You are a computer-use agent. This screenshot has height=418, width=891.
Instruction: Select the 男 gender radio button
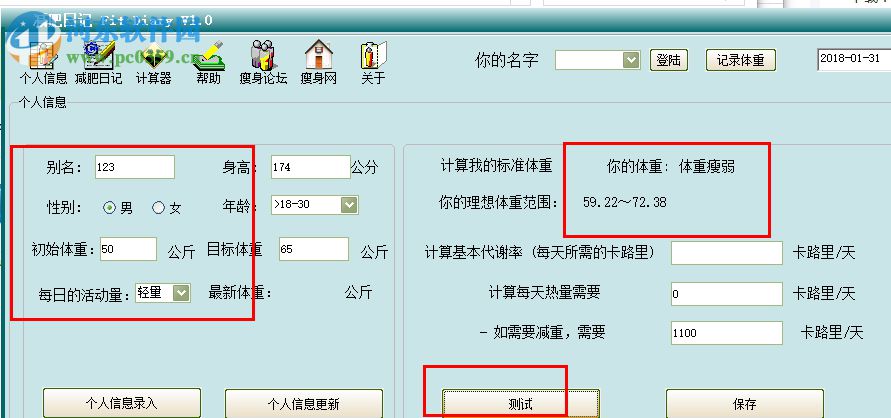pyautogui.click(x=109, y=208)
